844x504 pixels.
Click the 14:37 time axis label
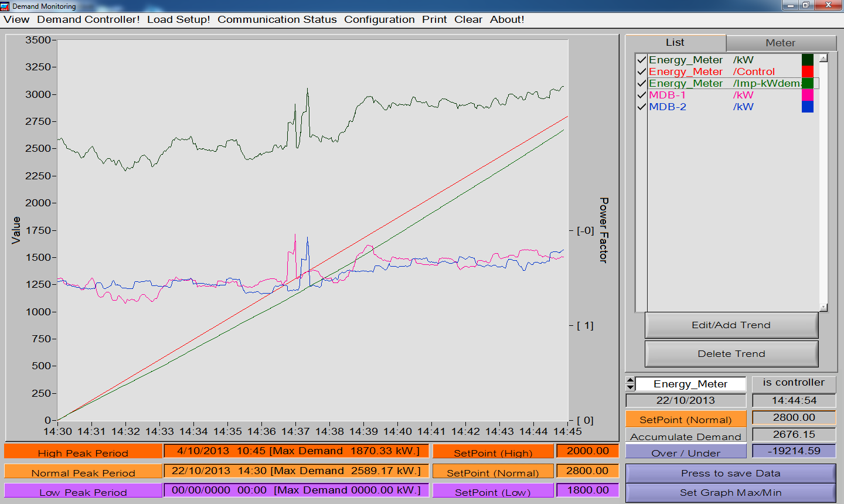coord(295,431)
